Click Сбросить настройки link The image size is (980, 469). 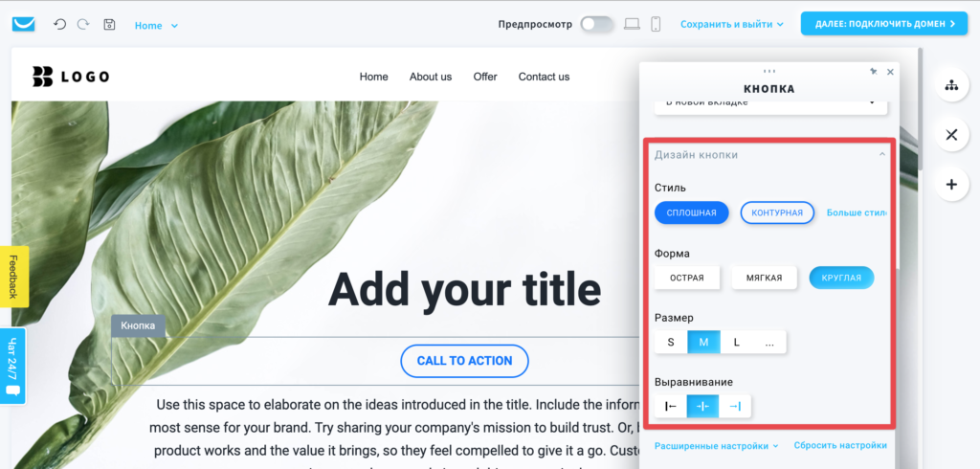click(840, 446)
